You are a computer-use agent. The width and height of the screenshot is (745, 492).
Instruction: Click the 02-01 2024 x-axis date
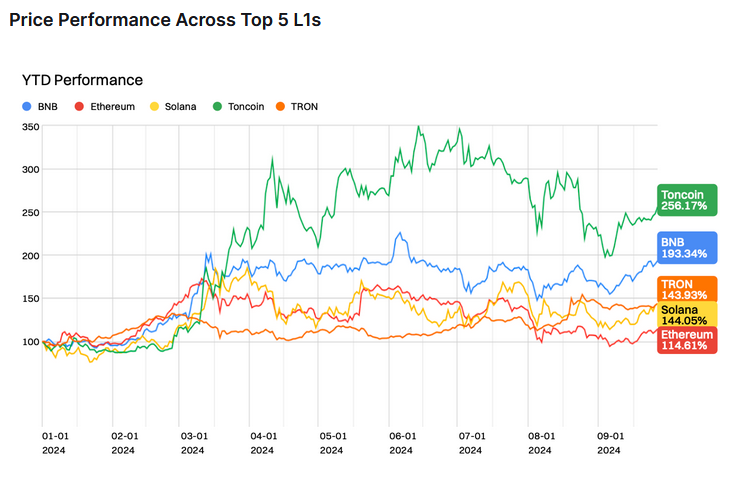(124, 443)
